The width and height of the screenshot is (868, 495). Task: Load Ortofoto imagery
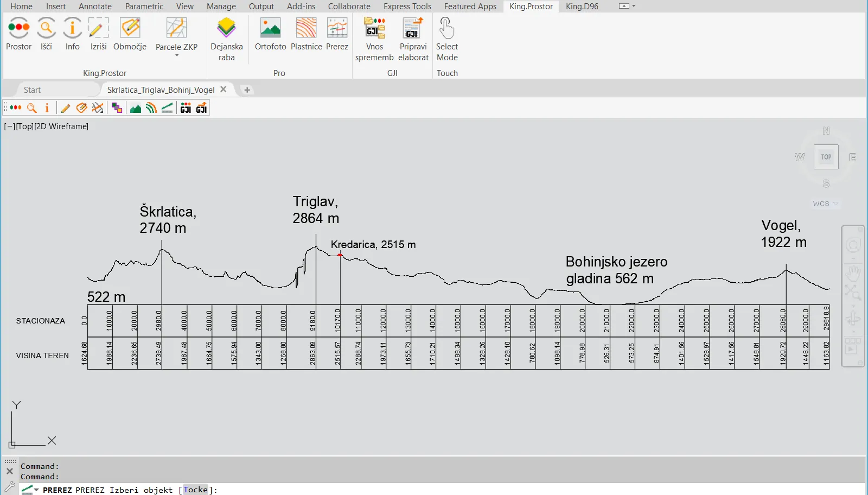click(x=270, y=34)
